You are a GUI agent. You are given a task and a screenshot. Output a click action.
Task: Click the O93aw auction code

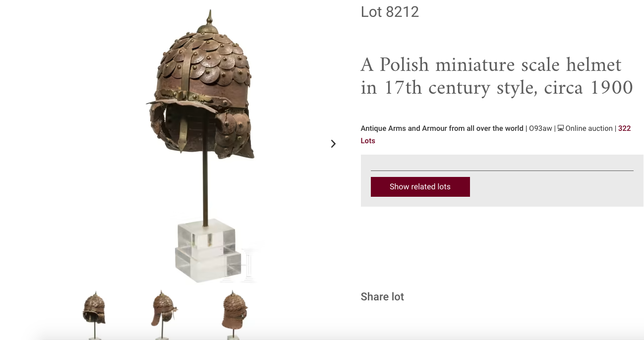pyautogui.click(x=540, y=128)
